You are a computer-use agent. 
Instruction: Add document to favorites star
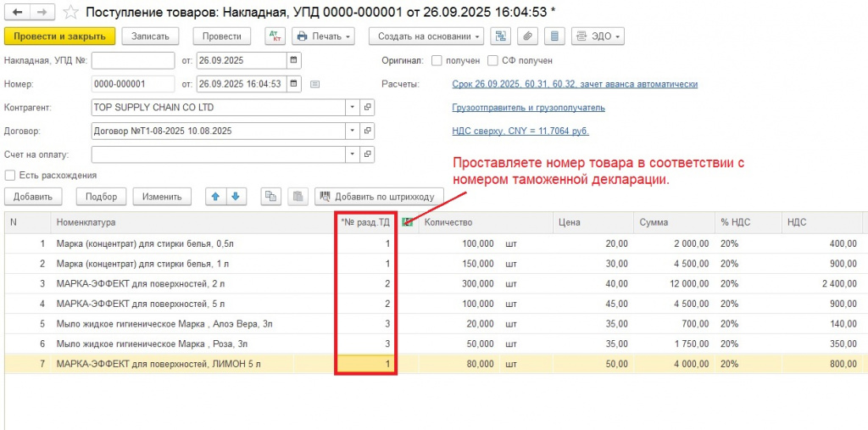coord(71,11)
